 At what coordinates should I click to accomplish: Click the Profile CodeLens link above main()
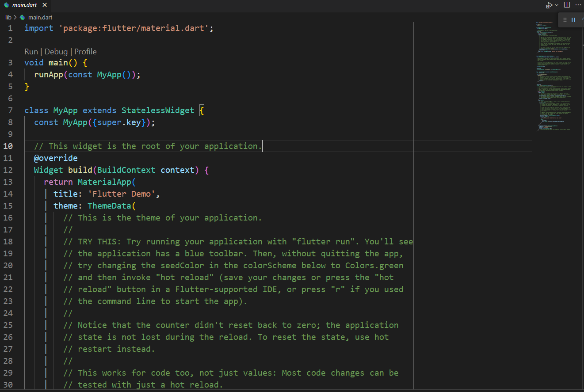pyautogui.click(x=85, y=52)
